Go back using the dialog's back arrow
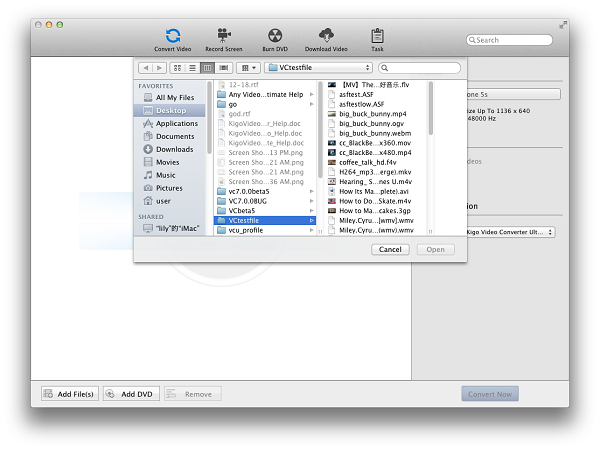 (146, 68)
